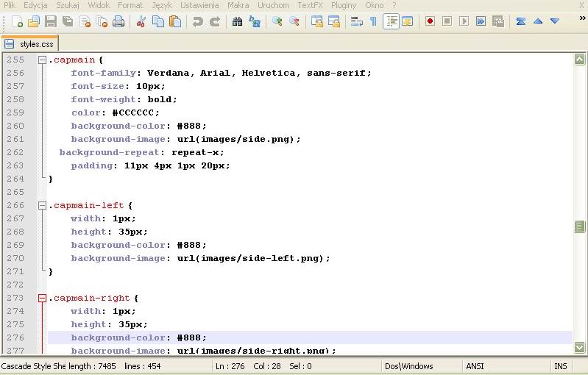This screenshot has width=588, height=375.
Task: Save the current file with the floppy icon
Action: click(x=51, y=22)
